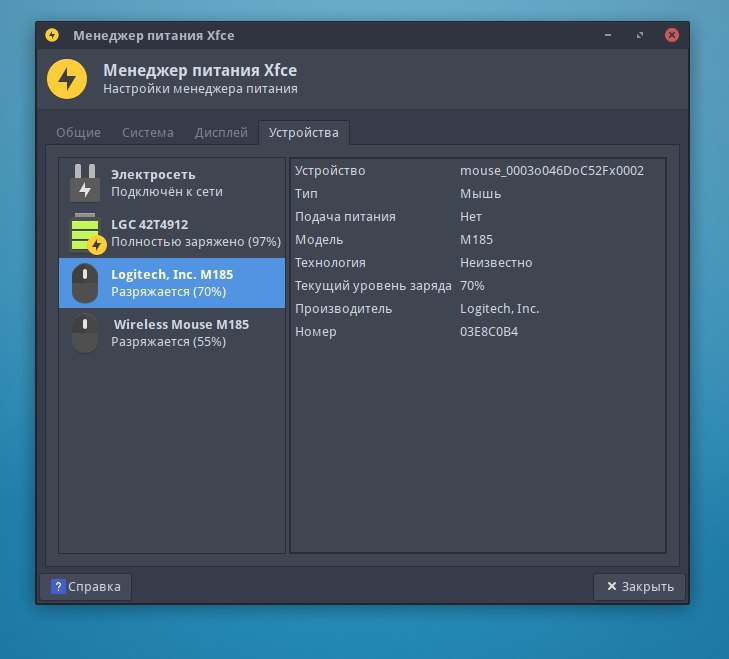This screenshot has width=729, height=659.
Task: Click the X icon on Закрыть button
Action: pos(611,586)
